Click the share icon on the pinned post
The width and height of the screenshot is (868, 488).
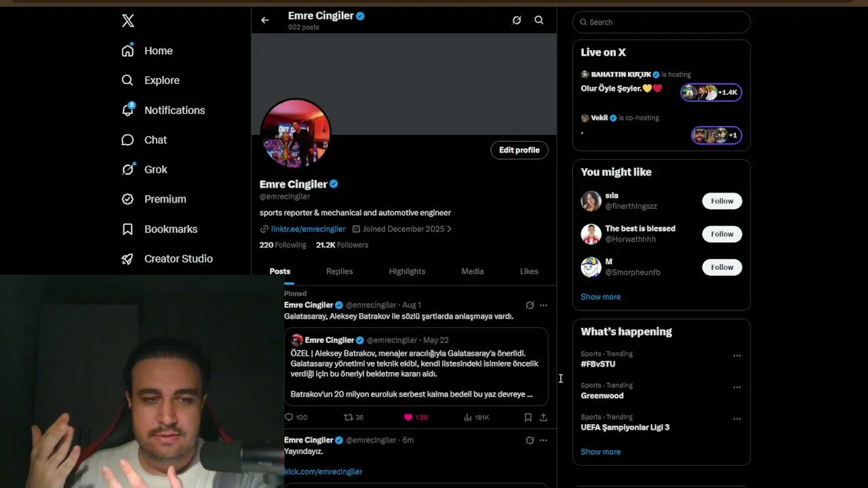click(x=543, y=418)
